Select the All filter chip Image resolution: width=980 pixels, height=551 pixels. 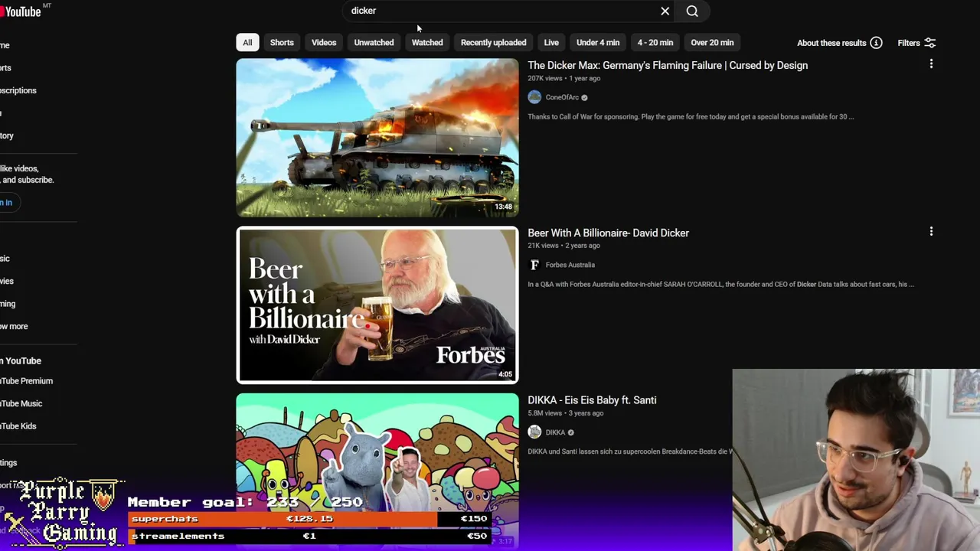[x=247, y=43]
